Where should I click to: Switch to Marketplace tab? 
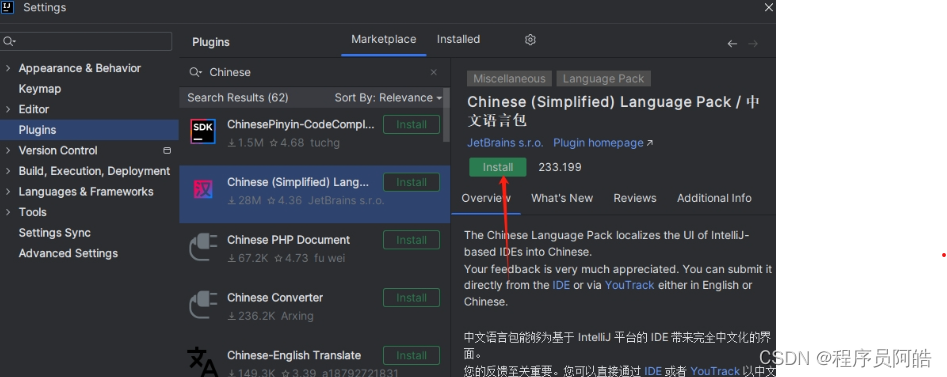384,39
